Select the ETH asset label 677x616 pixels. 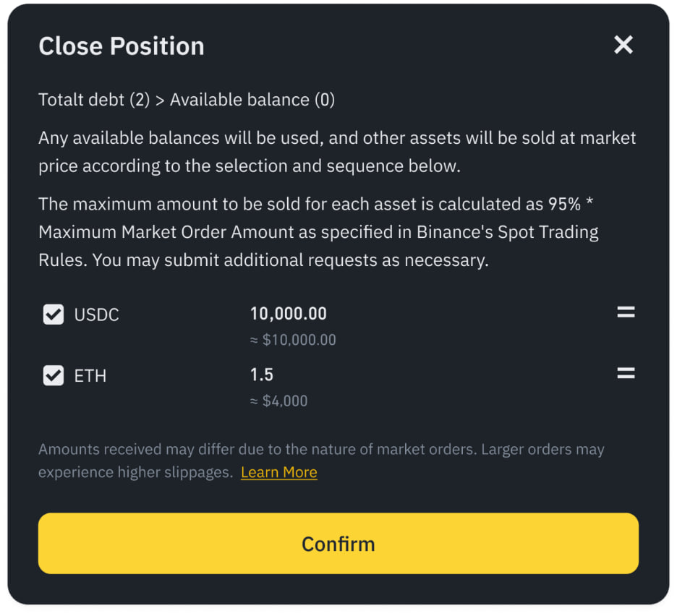[x=90, y=375]
